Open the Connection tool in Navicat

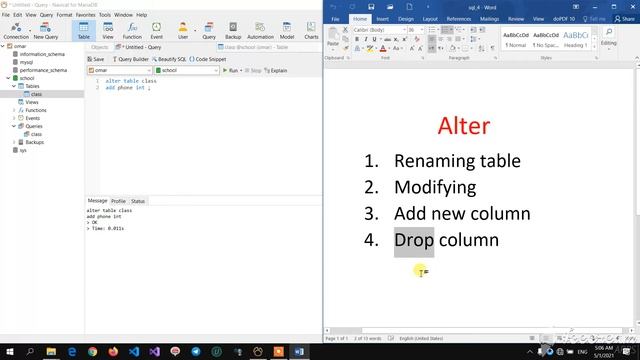[x=16, y=31]
